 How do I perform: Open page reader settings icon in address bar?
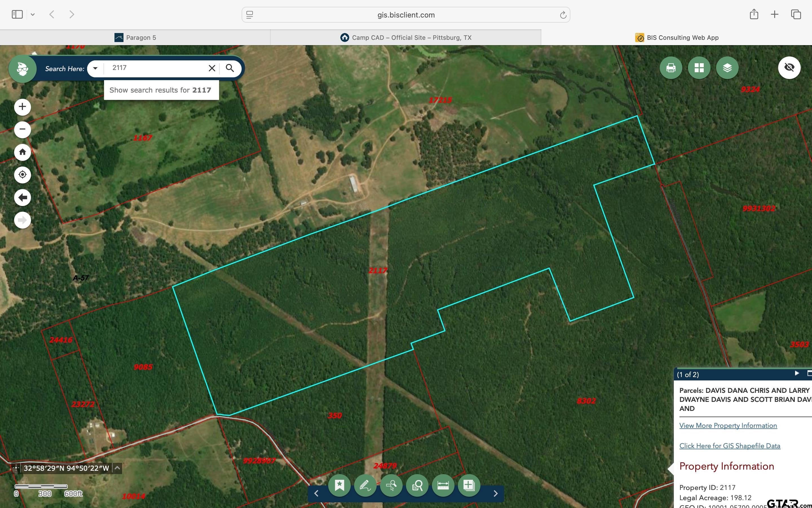point(250,15)
